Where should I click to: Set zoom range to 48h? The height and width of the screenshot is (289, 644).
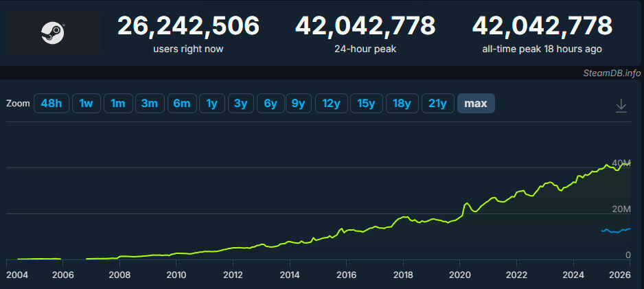[x=51, y=104]
